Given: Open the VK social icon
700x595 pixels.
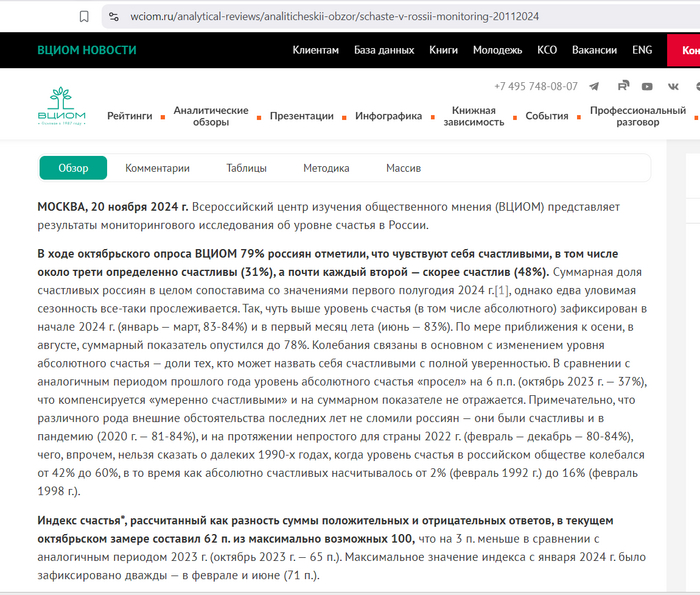Looking at the screenshot, I should [673, 87].
